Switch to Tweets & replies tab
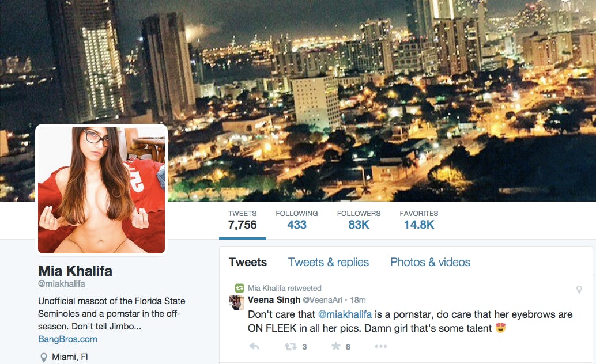Screen dimensions: 596x364 tap(329, 262)
